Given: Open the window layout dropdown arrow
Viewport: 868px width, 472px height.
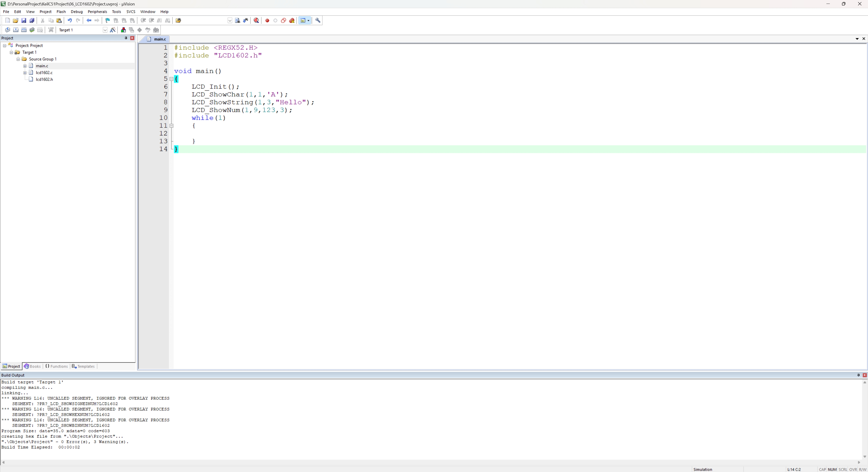Looking at the screenshot, I should tap(308, 21).
